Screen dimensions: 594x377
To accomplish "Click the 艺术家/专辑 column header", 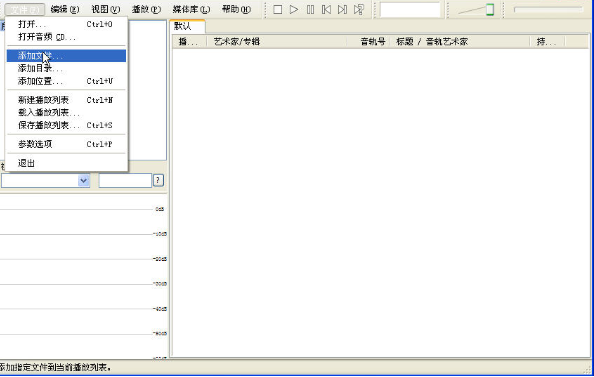I will coord(277,42).
